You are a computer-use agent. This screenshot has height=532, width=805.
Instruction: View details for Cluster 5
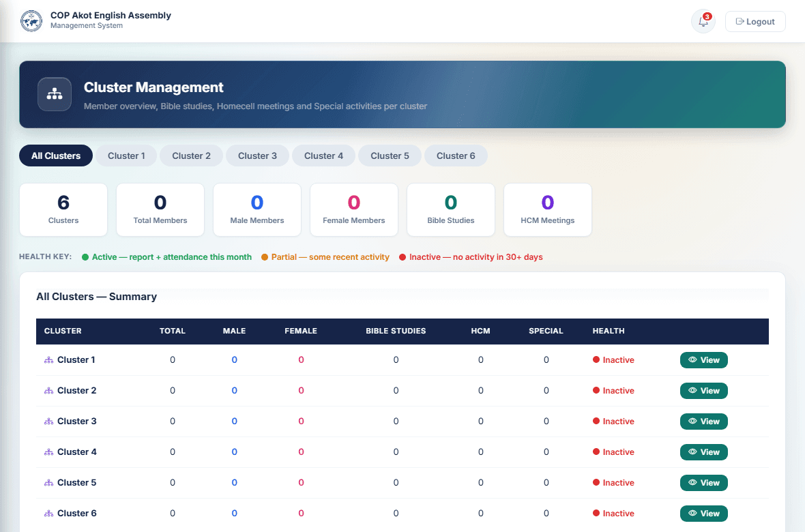pyautogui.click(x=704, y=483)
